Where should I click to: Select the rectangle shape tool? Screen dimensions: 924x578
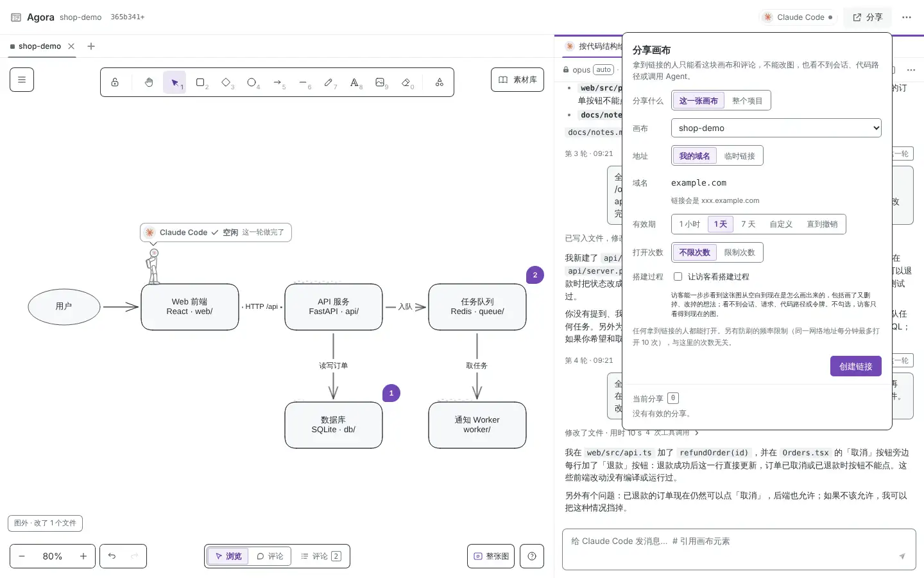point(200,82)
